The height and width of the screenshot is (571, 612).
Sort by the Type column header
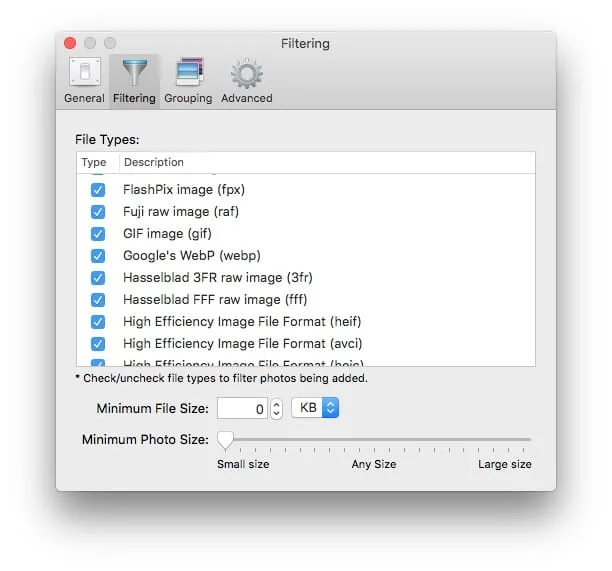94,162
